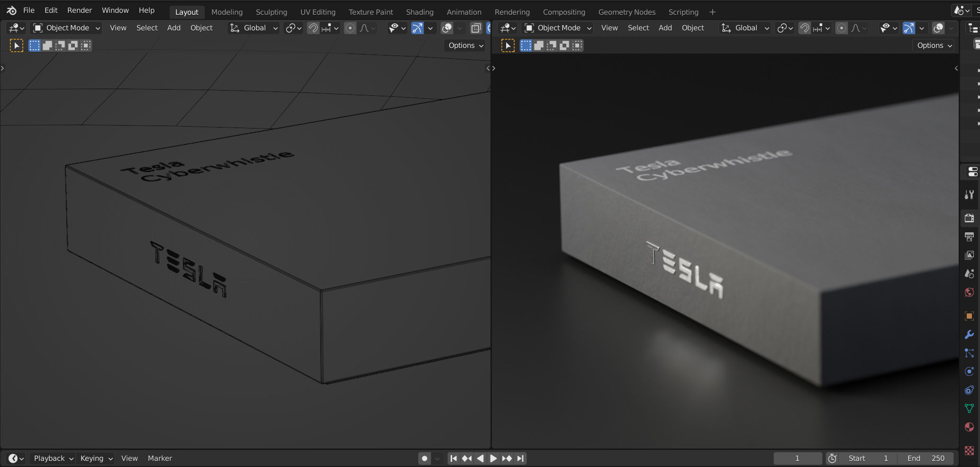980x467 pixels.
Task: Open World properties tab
Action: (969, 292)
